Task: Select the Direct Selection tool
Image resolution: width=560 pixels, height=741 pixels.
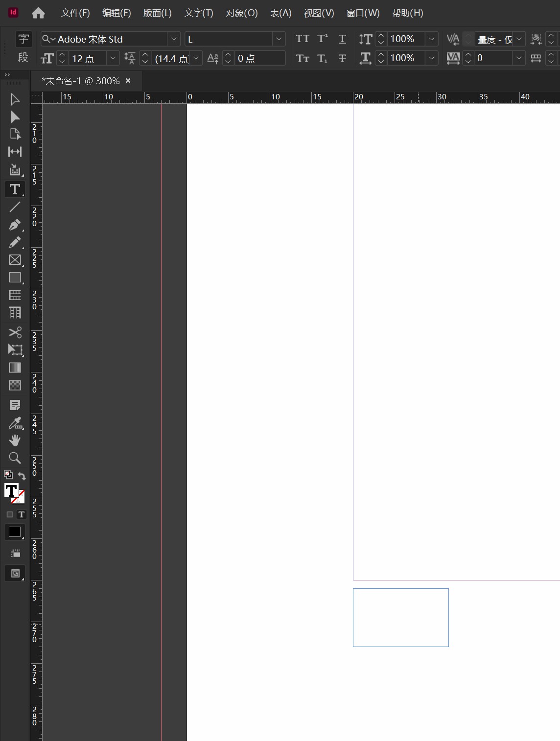Action: [x=15, y=117]
